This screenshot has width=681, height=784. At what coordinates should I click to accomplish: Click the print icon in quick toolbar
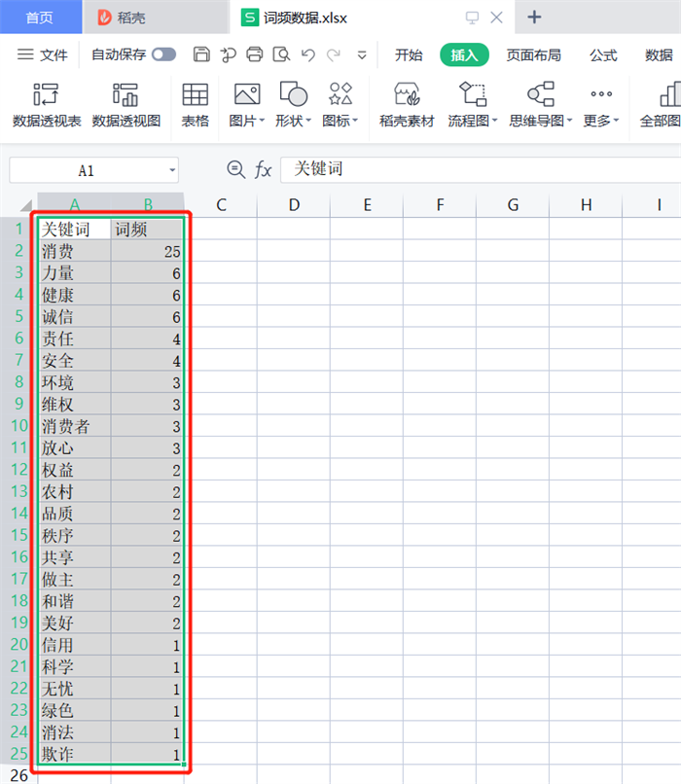[x=255, y=54]
